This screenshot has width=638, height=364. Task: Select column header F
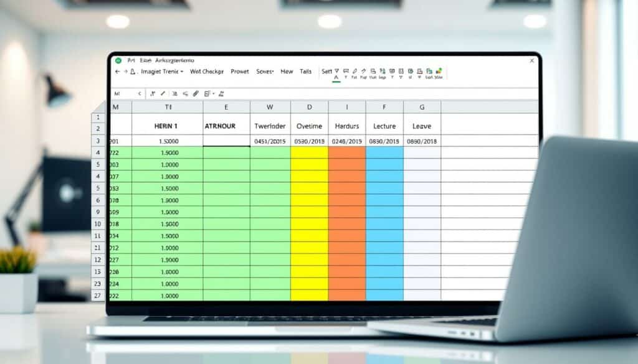pyautogui.click(x=384, y=107)
